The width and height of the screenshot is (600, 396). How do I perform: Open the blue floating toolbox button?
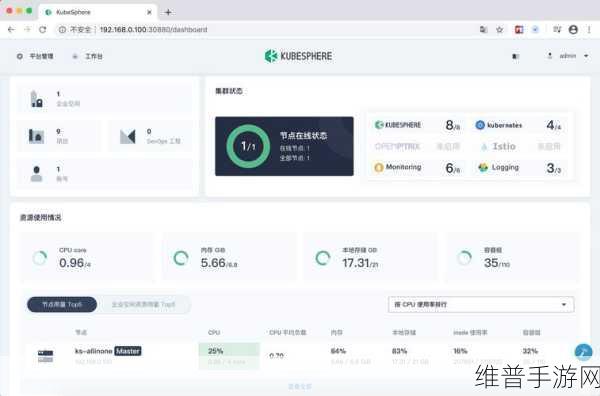(x=583, y=352)
